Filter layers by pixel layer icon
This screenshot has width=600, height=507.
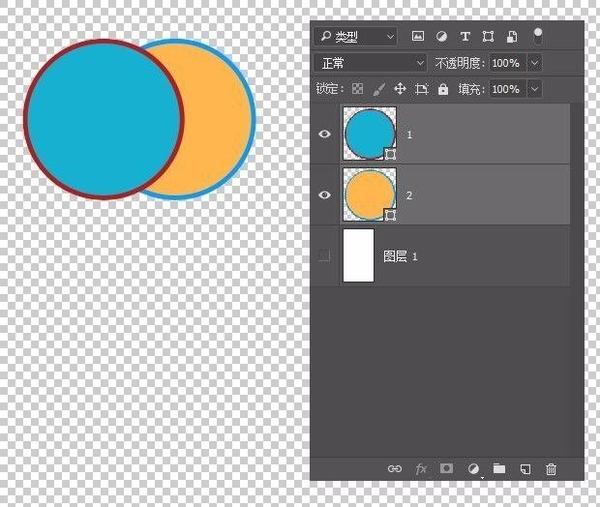[417, 36]
